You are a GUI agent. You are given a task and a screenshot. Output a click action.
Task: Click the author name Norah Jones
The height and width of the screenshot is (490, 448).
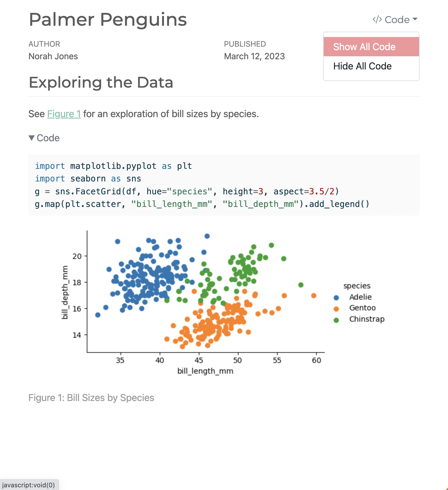tap(53, 56)
